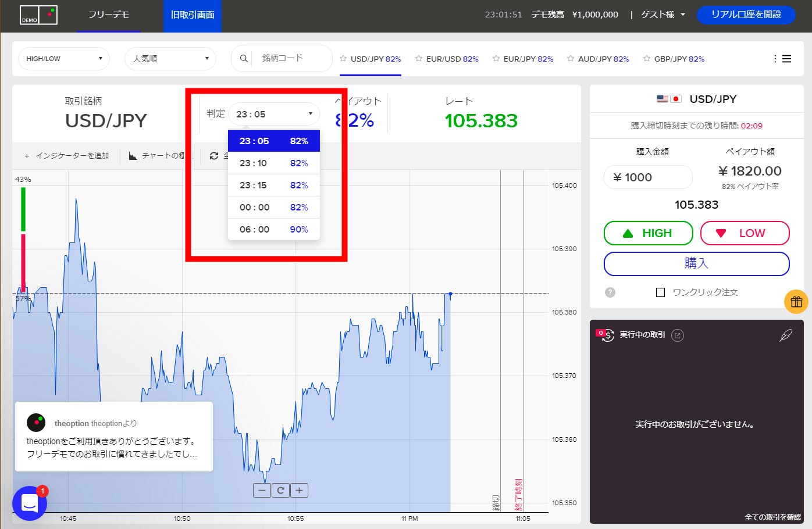The image size is (812, 529).
Task: Open the orange gift icon
Action: click(x=796, y=302)
